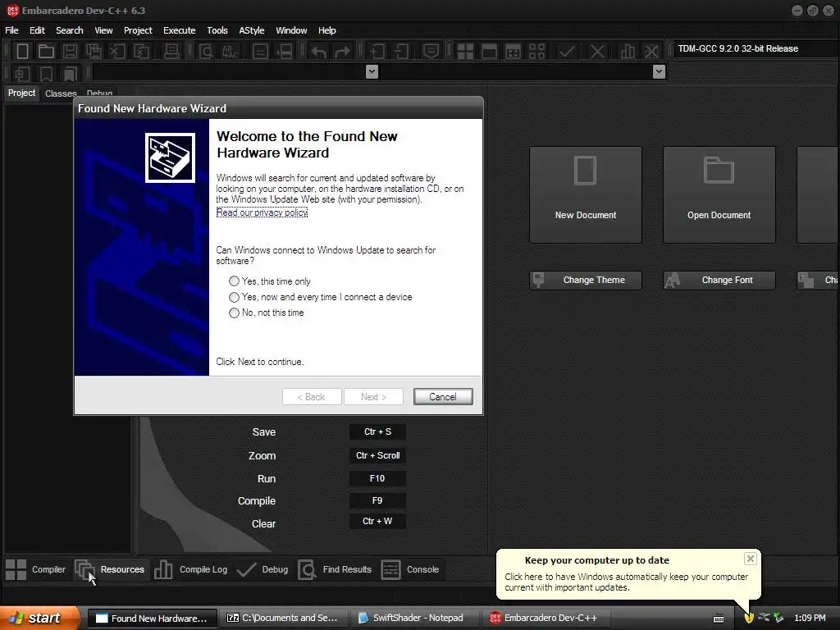Open the Search menu
The width and height of the screenshot is (840, 630).
pos(70,30)
